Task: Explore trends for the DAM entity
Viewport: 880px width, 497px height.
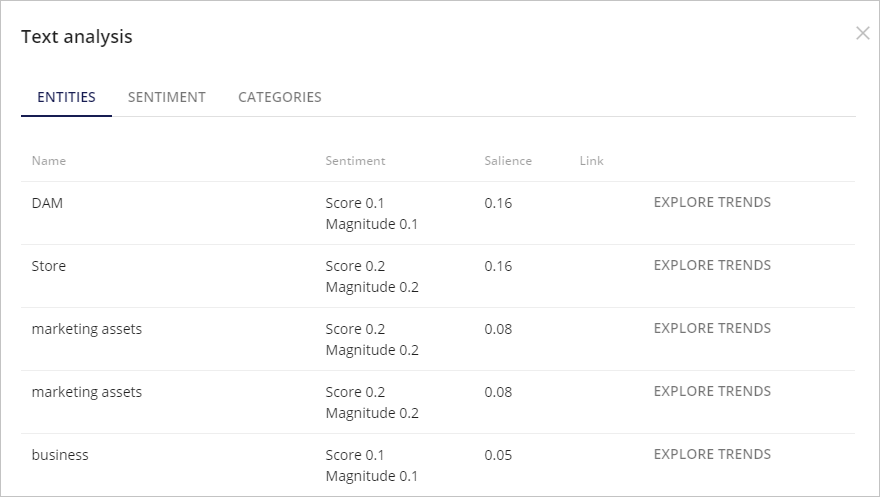Action: tap(712, 202)
